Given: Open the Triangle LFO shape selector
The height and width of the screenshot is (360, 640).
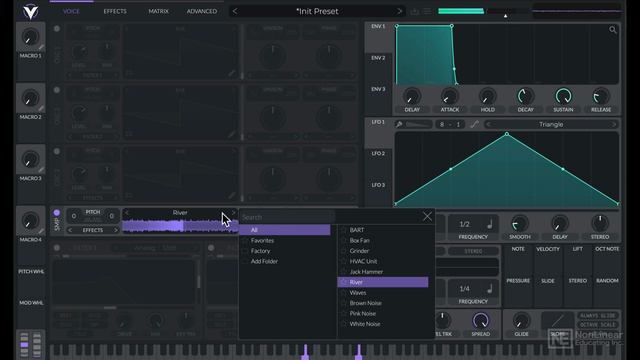Looking at the screenshot, I should tap(551, 124).
